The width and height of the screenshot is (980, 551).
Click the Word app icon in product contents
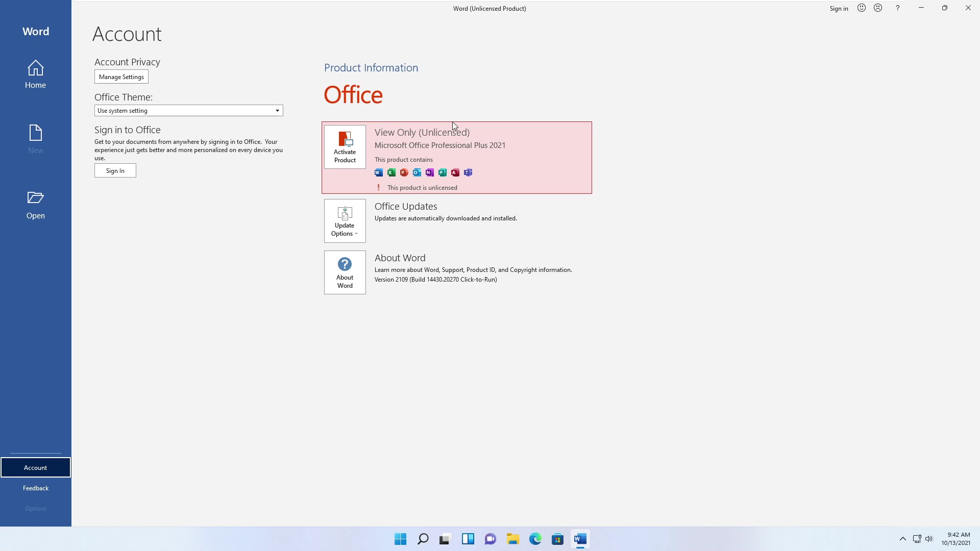pos(379,173)
